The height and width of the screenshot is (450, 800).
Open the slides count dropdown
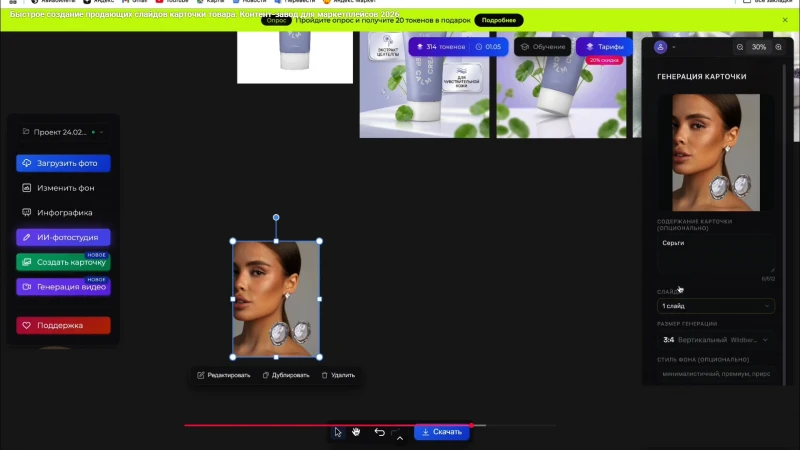click(715, 306)
